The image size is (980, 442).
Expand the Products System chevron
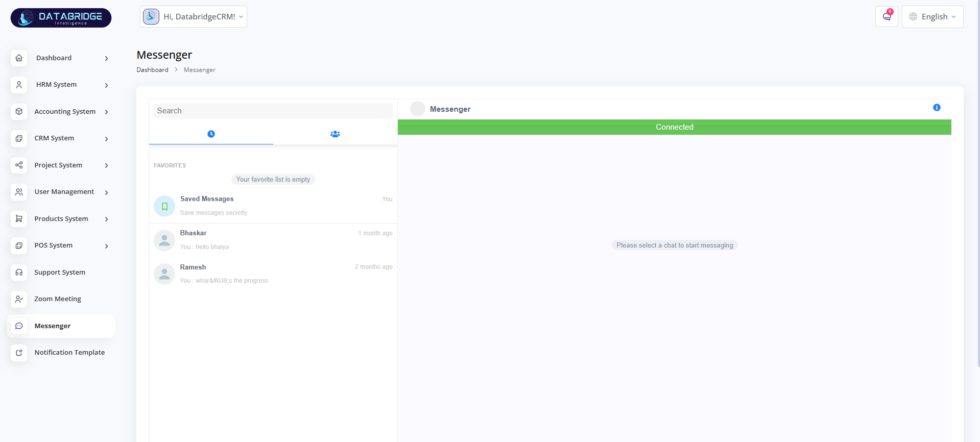click(106, 219)
